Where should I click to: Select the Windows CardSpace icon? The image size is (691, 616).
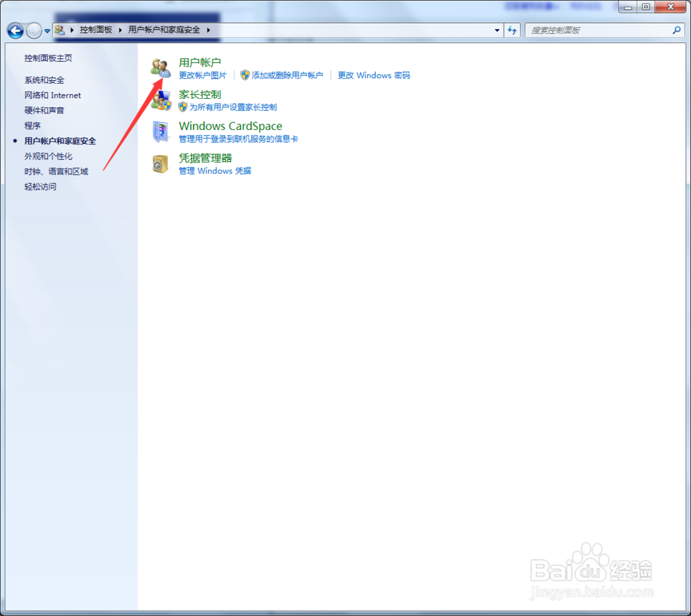161,131
